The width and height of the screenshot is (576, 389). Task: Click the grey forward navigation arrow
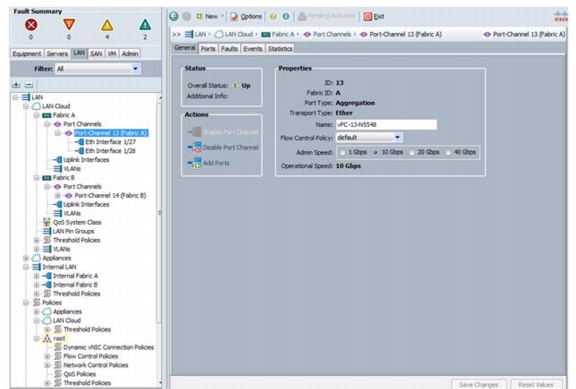pyautogui.click(x=187, y=16)
